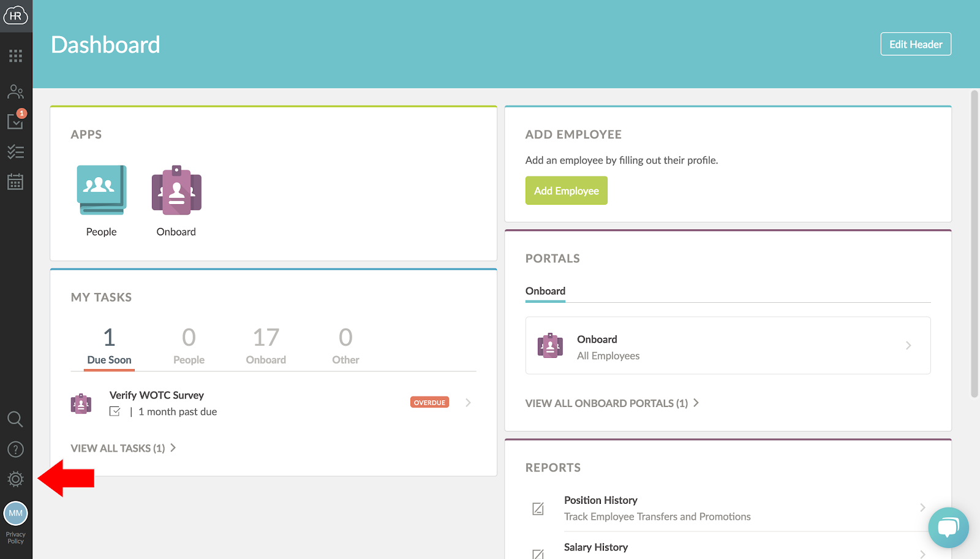Image resolution: width=980 pixels, height=559 pixels.
Task: Click '1 month past due' text
Action: (x=178, y=412)
